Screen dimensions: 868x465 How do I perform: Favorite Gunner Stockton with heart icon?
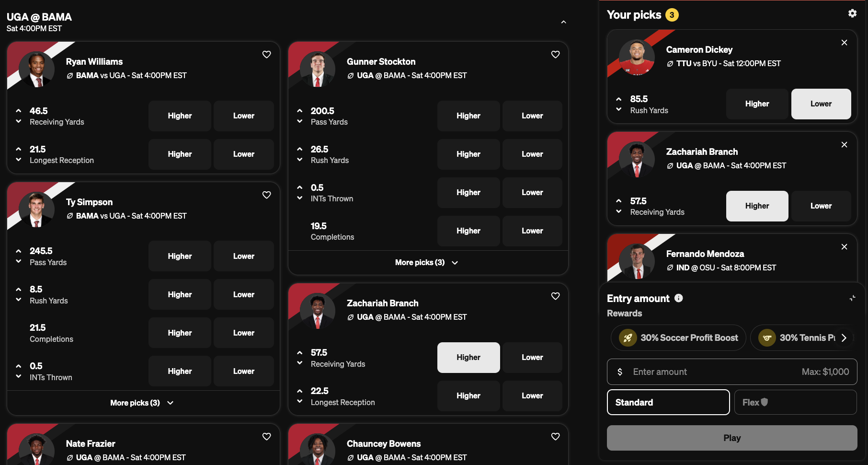556,55
